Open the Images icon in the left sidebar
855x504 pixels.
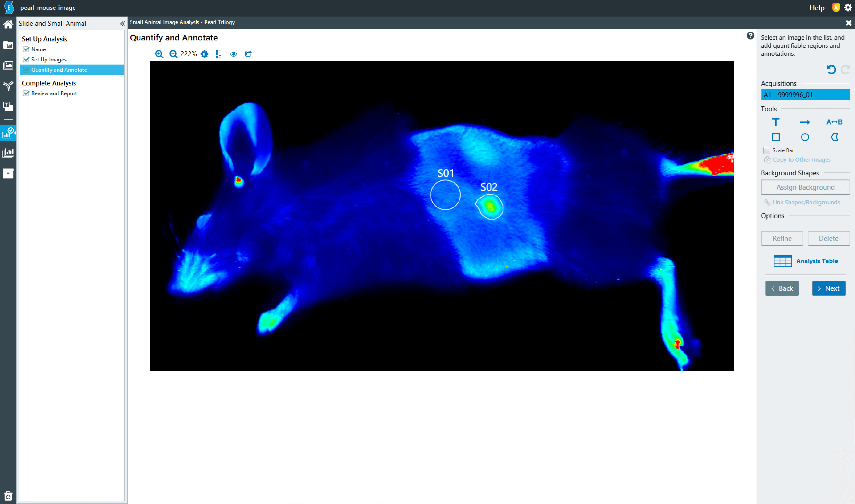(x=8, y=65)
